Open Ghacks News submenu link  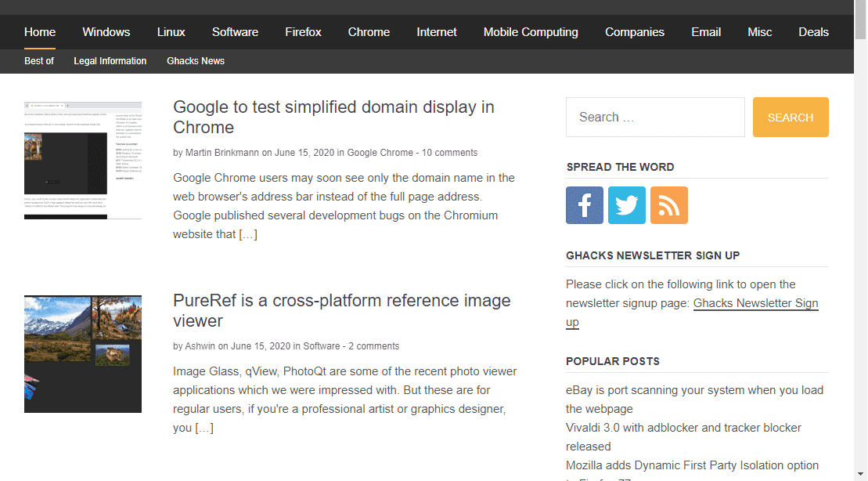tap(196, 61)
